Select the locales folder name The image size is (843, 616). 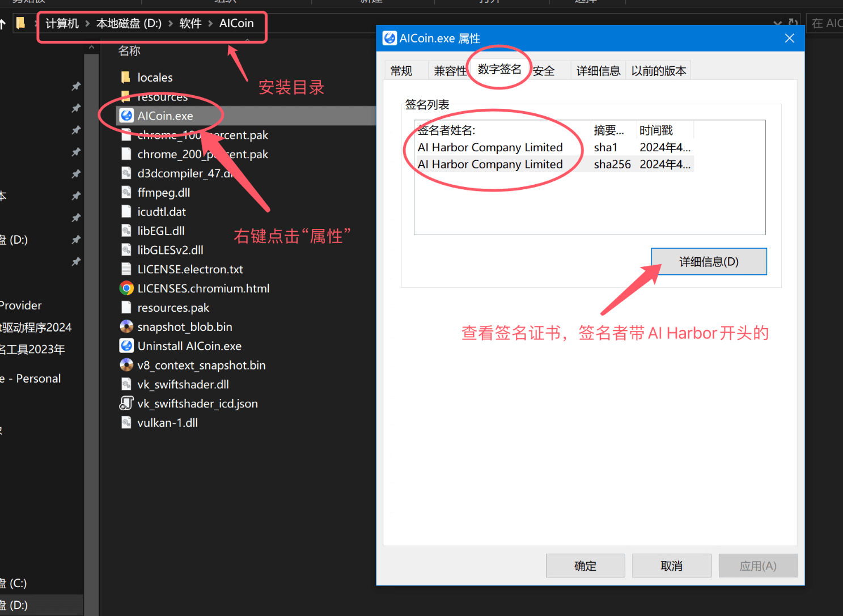click(x=155, y=77)
